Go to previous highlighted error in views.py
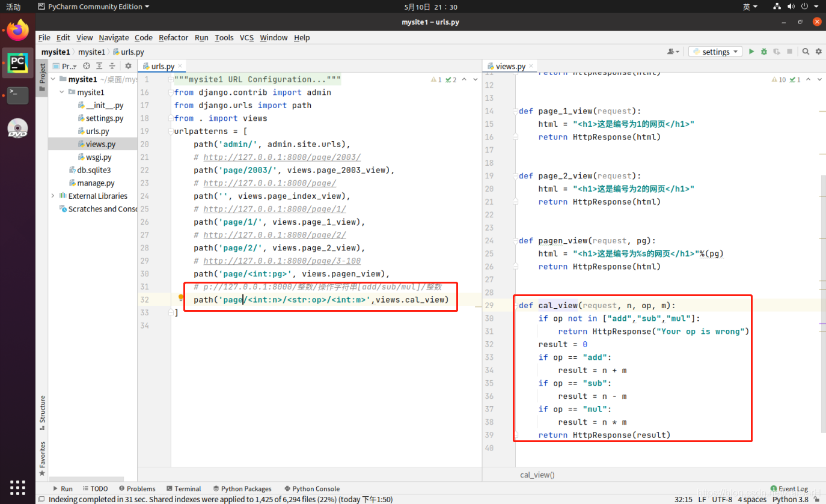Image resolution: width=826 pixels, height=504 pixels. 809,79
